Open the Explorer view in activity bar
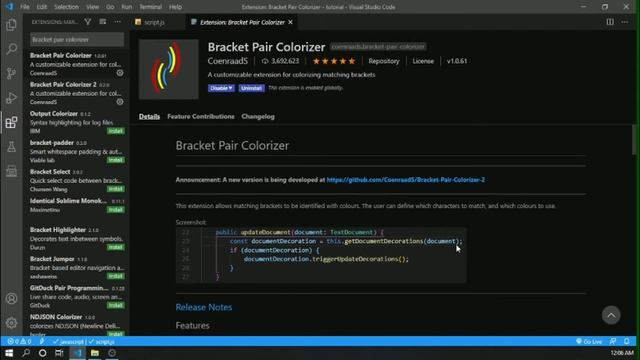The height and width of the screenshot is (360, 640). [x=11, y=25]
